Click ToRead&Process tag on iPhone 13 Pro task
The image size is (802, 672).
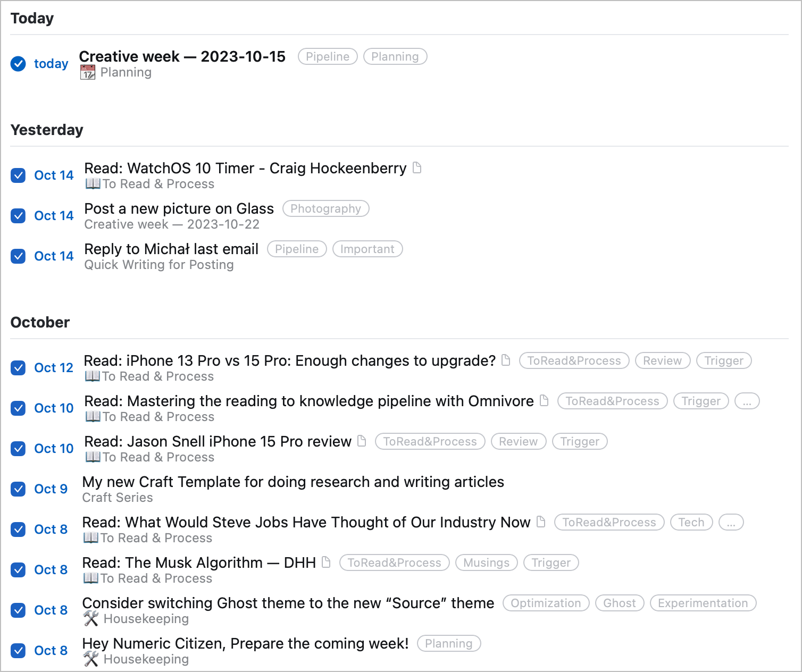(x=574, y=361)
